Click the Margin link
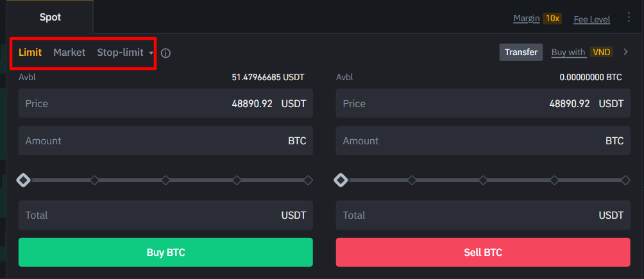This screenshot has width=644, height=279. 527,18
